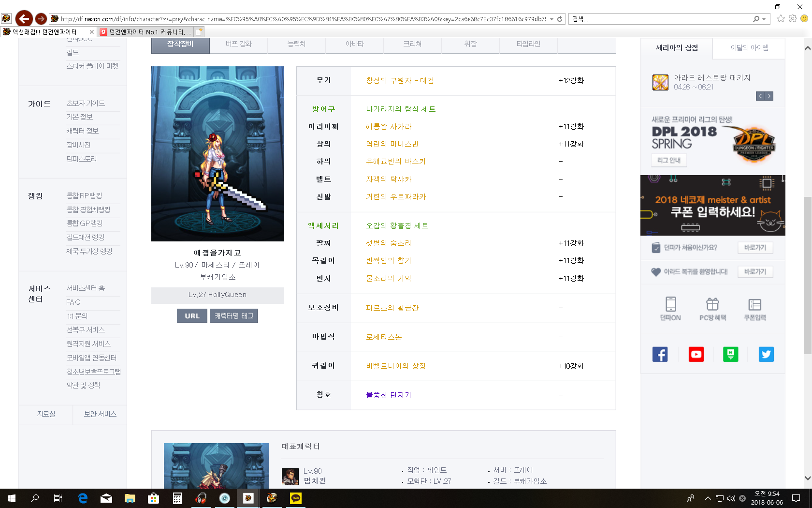Open Mail app from taskbar
The image size is (812, 508).
(x=106, y=498)
